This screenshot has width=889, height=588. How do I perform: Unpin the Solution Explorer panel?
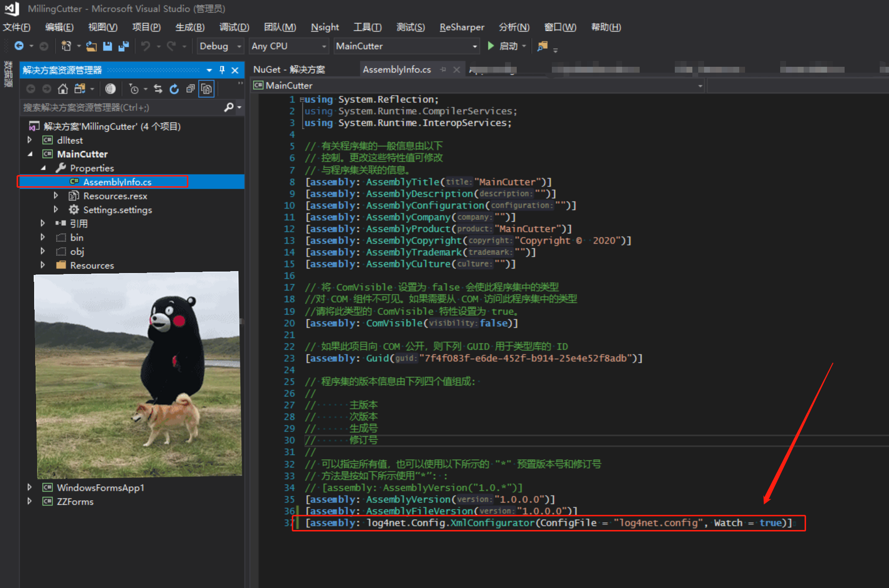point(222,70)
